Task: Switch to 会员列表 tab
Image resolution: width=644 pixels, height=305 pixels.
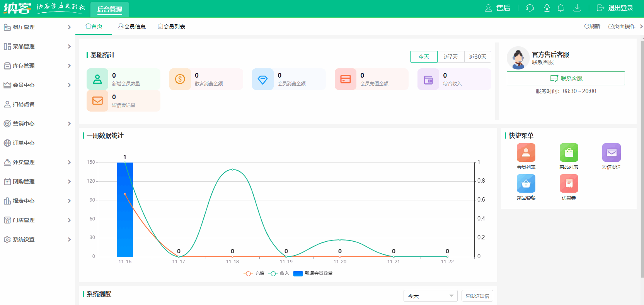Action: coord(172,27)
